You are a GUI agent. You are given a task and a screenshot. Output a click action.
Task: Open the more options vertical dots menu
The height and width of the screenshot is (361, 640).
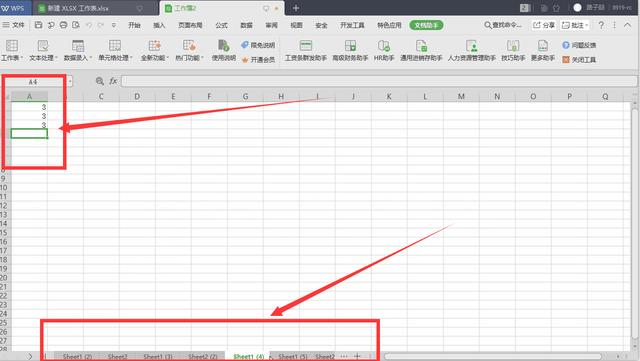(x=614, y=25)
